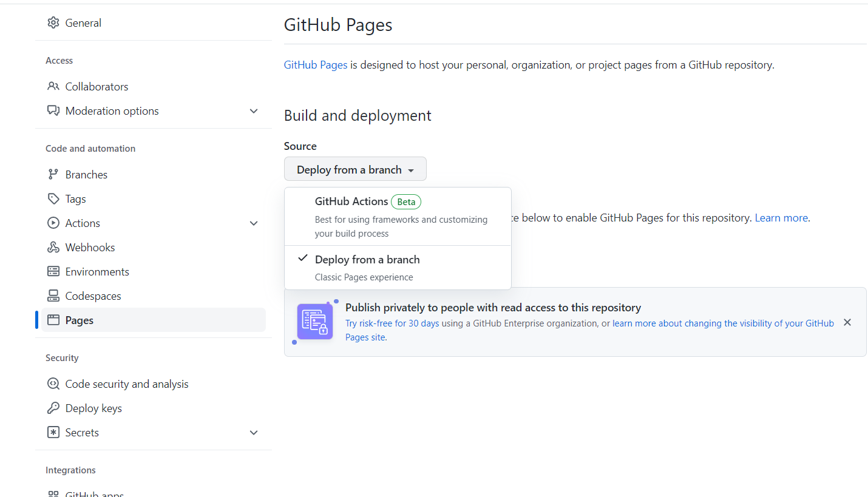Open the Deploy from a branch dropdown

click(x=355, y=169)
